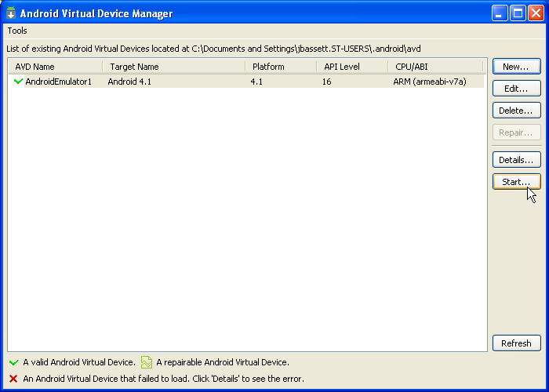Click the AVD Name column header

click(56, 67)
